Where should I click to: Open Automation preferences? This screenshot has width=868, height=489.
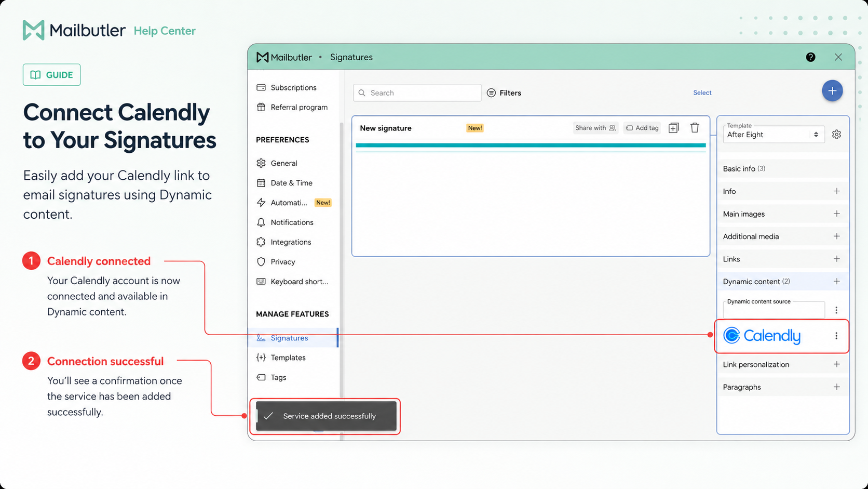coord(294,203)
